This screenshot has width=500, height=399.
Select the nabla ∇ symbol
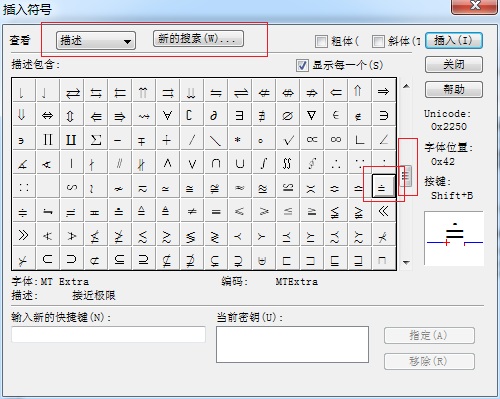pyautogui.click(x=311, y=115)
